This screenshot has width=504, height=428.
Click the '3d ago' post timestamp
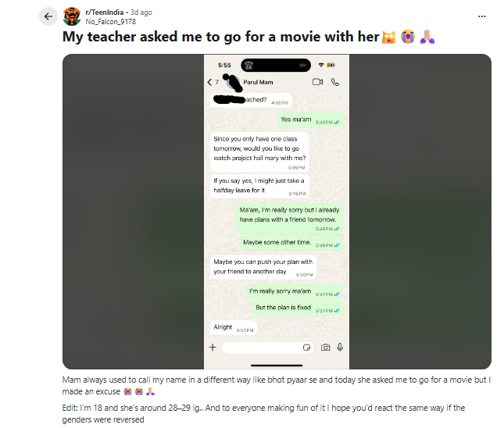(141, 12)
